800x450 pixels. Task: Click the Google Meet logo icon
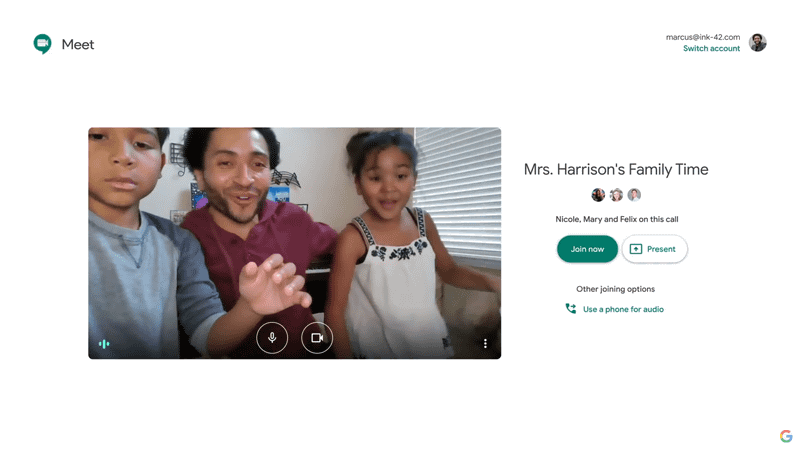(42, 44)
